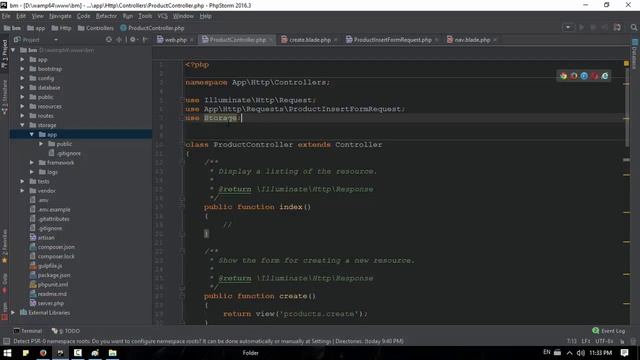Click Controllers breadcrumb in navigation bar
The height and width of the screenshot is (360, 640).
point(96,28)
